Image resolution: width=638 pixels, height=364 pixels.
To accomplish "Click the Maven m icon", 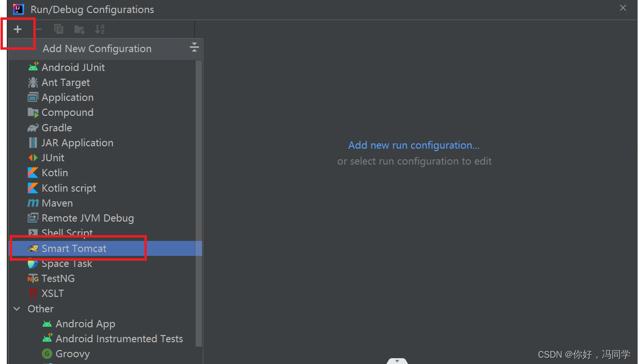I will pos(33,203).
